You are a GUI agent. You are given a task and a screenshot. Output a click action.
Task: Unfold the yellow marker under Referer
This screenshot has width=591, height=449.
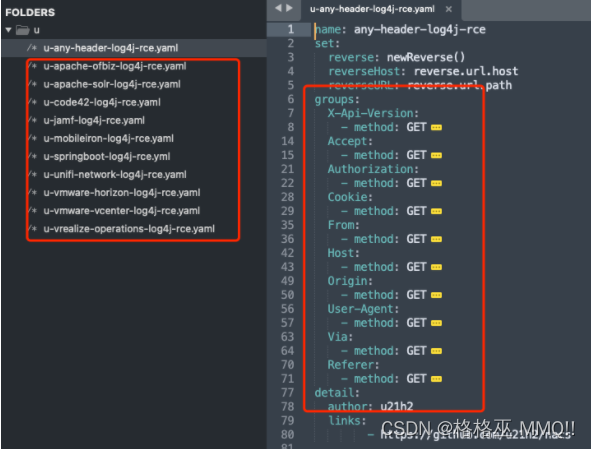coord(436,379)
